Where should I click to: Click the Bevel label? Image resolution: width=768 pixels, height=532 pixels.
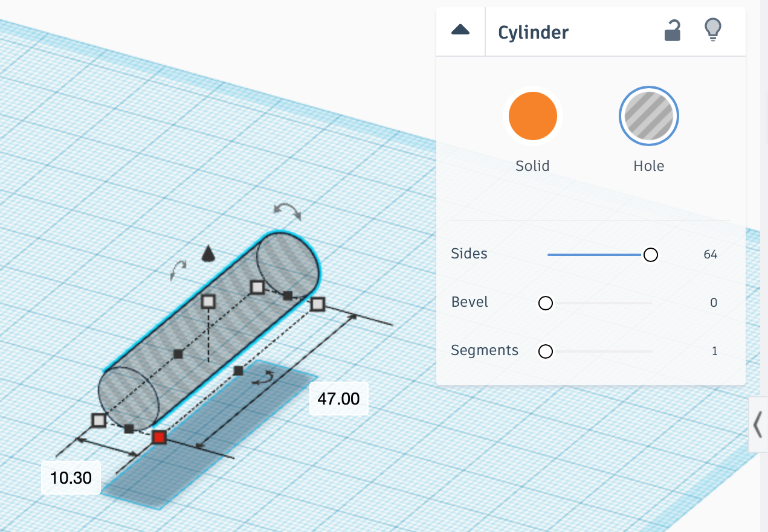470,302
